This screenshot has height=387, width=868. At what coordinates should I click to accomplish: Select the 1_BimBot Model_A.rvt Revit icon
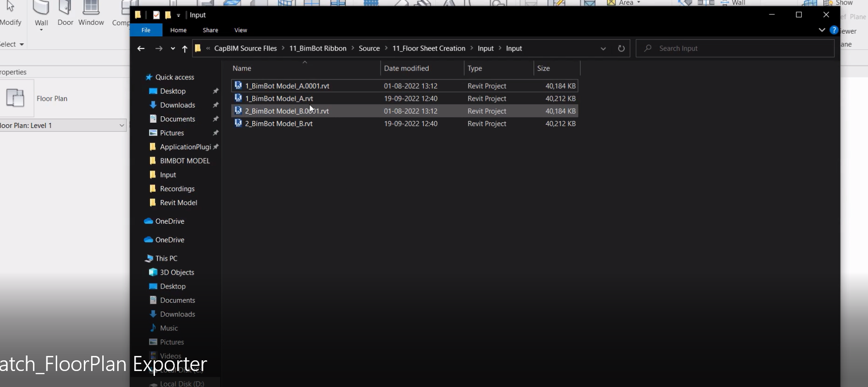point(238,98)
